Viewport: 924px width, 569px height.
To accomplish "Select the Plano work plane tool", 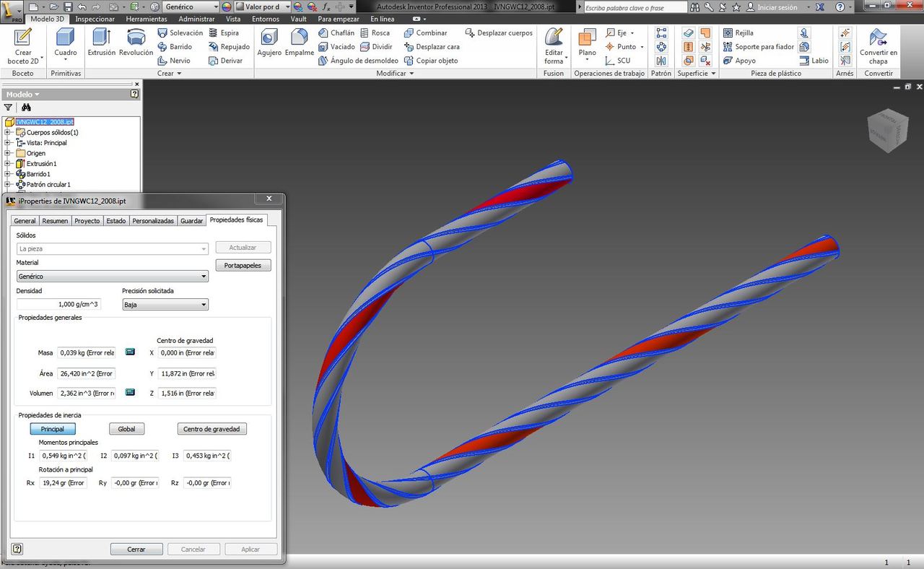I will click(x=588, y=43).
